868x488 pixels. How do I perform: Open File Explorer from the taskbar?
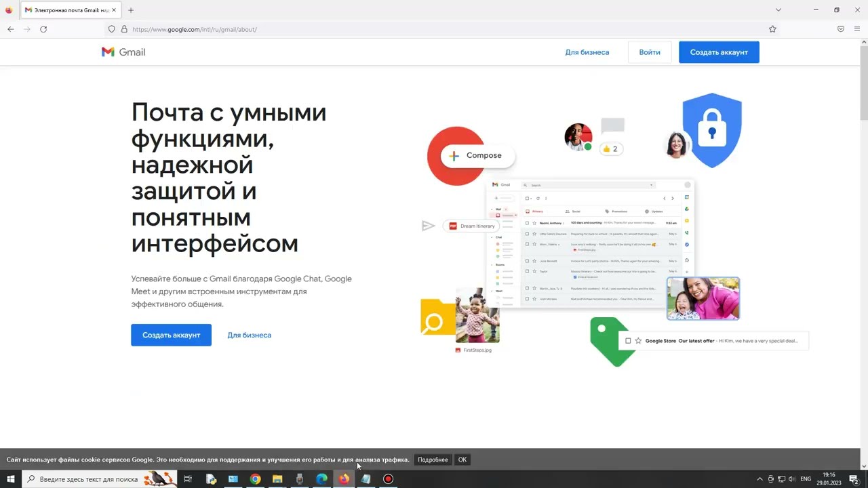tap(277, 479)
